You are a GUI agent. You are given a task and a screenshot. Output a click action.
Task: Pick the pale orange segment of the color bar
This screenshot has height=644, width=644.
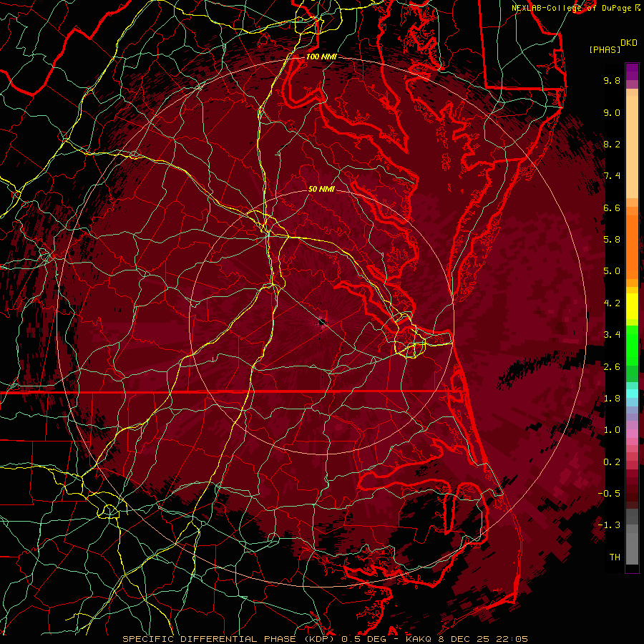point(632,148)
